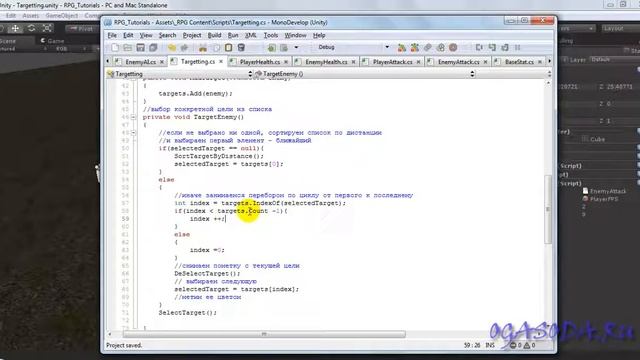Open the Unity Layout dropdown
Image resolution: width=640 pixels, height=360 pixels.
click(x=620, y=29)
